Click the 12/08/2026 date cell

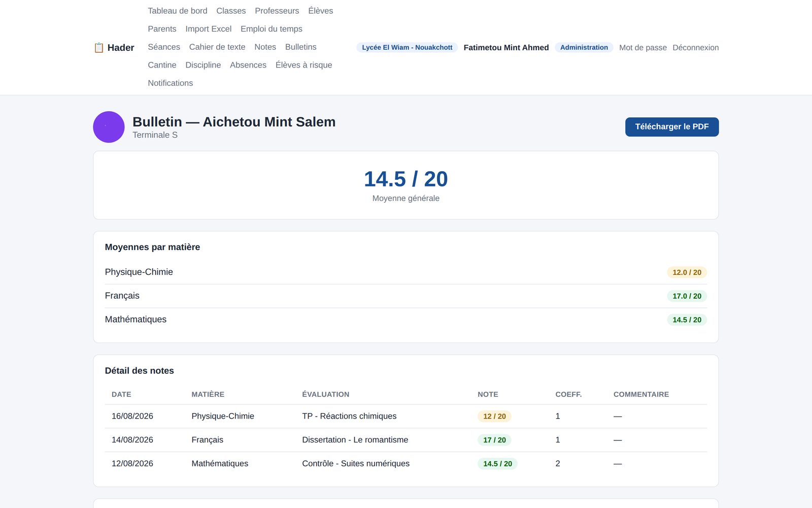[132, 463]
